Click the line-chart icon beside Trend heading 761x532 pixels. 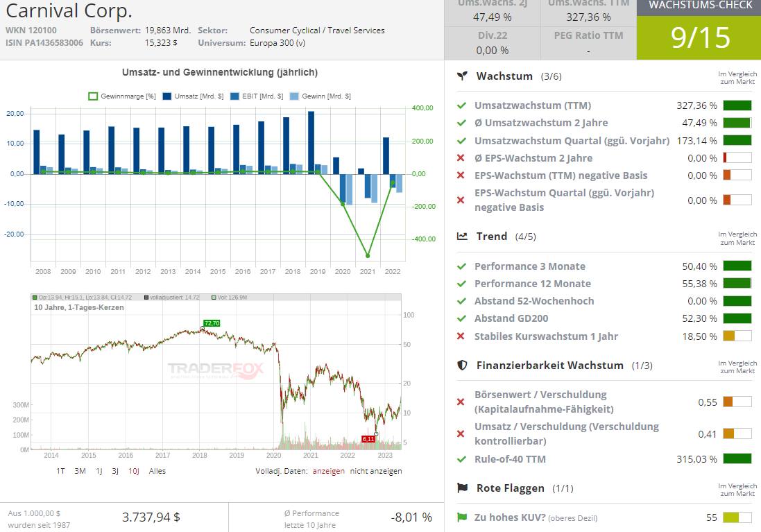click(x=463, y=237)
